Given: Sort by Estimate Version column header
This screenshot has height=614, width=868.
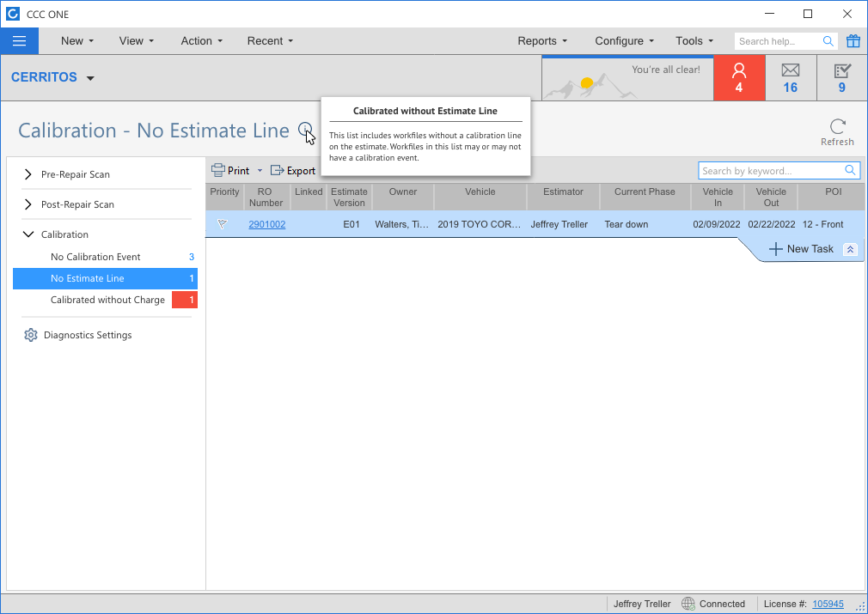Looking at the screenshot, I should click(349, 197).
